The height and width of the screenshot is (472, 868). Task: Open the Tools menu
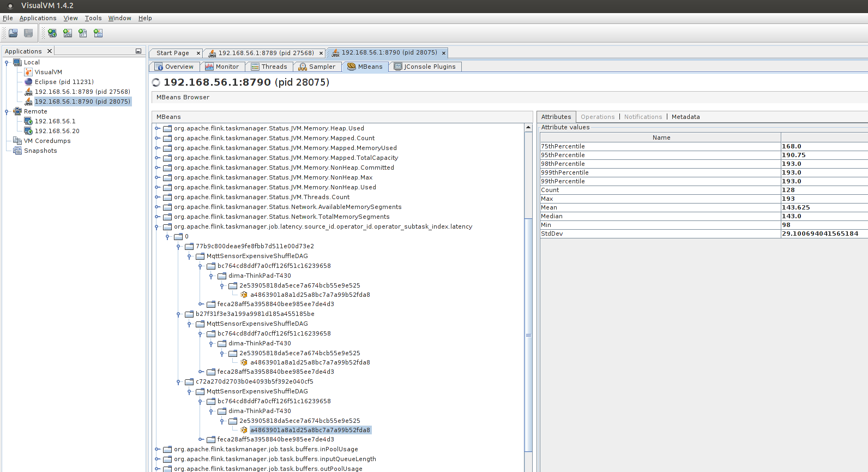[93, 18]
